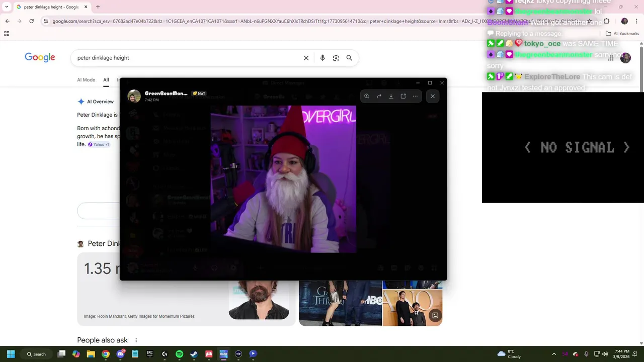Download the gnome image in Discord
644x362 pixels.
pos(391,96)
